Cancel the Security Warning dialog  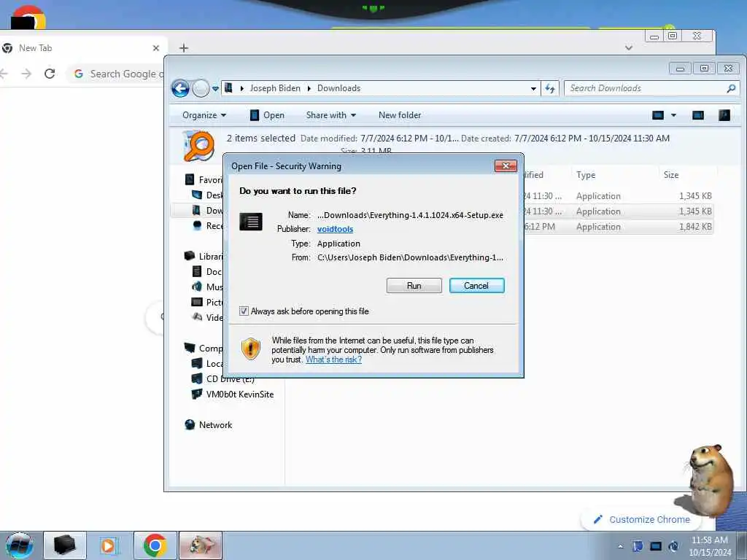(476, 286)
